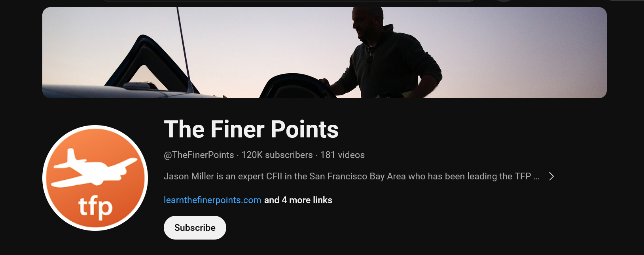Open the learnthefinerpoints.com link

tap(212, 200)
